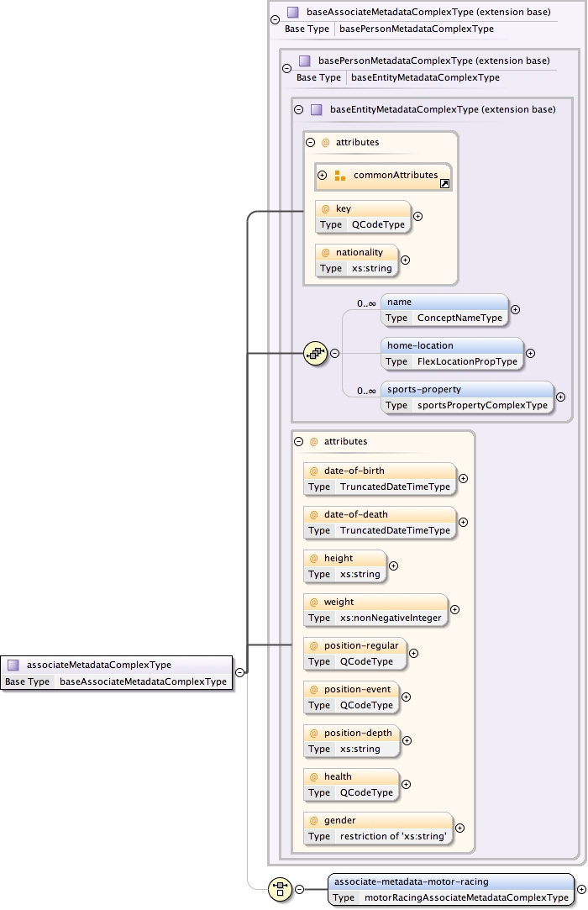This screenshot has width=588, height=910.
Task: Click the choice compositor icon at bottom
Action: pyautogui.click(x=279, y=889)
